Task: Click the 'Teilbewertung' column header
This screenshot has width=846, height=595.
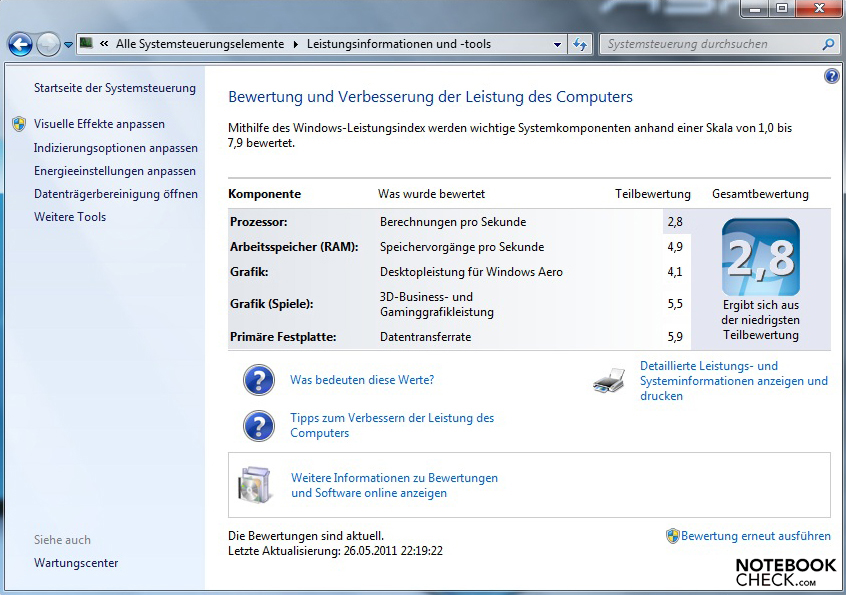Action: tap(652, 194)
